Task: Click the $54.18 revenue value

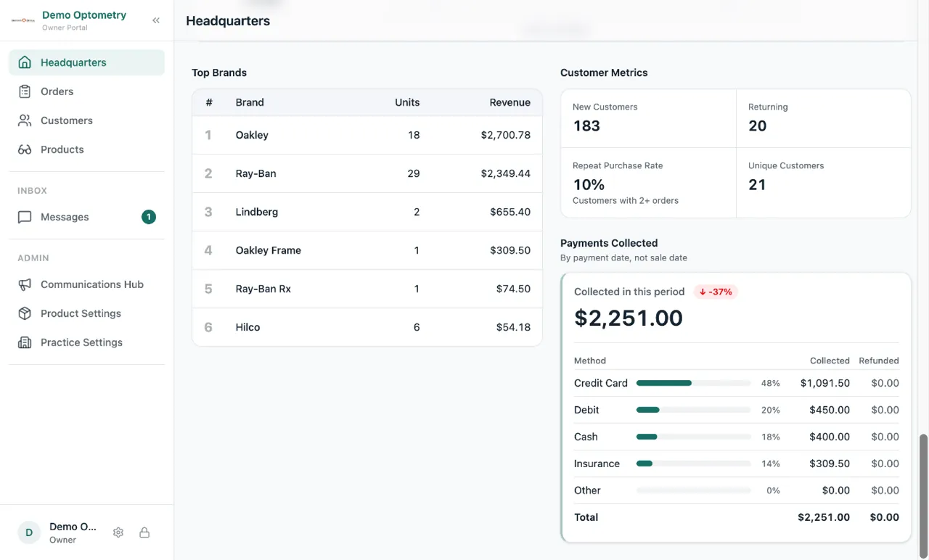Action: (x=513, y=327)
